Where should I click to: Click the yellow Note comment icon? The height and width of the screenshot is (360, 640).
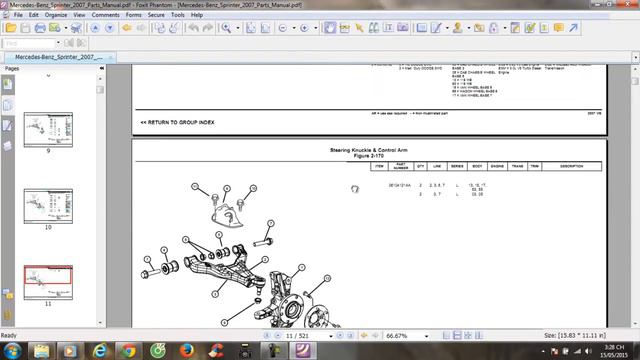coord(558,28)
